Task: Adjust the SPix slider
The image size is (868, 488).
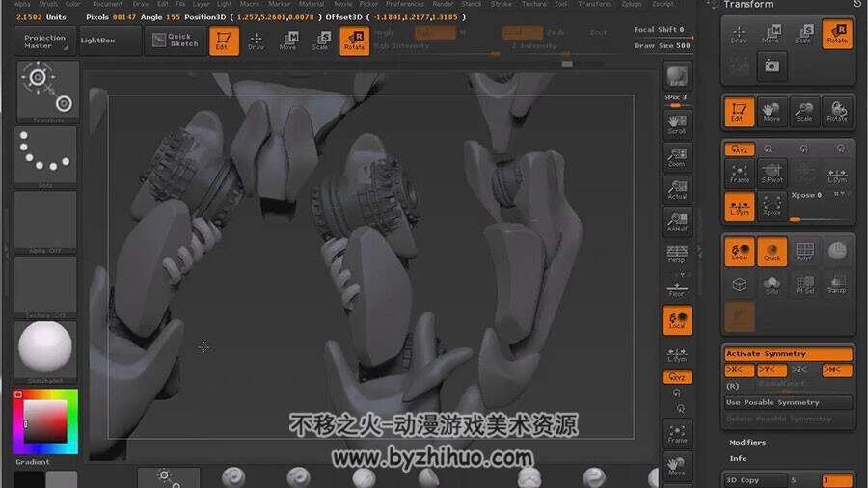Action: [x=676, y=101]
